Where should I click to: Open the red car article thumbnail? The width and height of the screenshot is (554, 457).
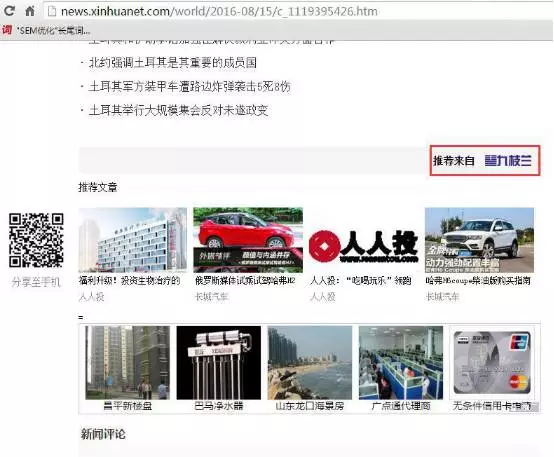pyautogui.click(x=248, y=240)
